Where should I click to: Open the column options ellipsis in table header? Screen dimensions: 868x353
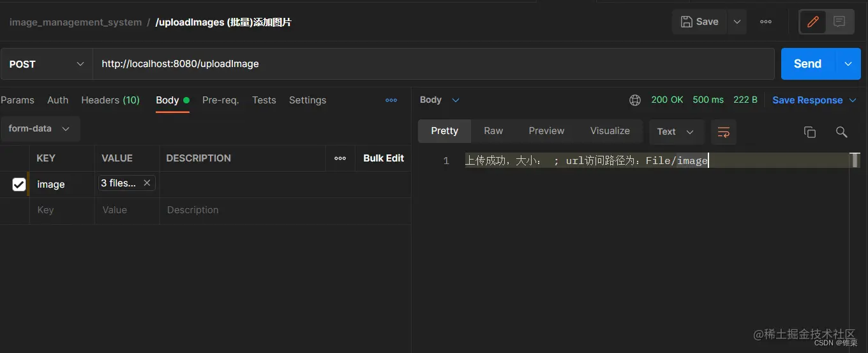tap(340, 158)
